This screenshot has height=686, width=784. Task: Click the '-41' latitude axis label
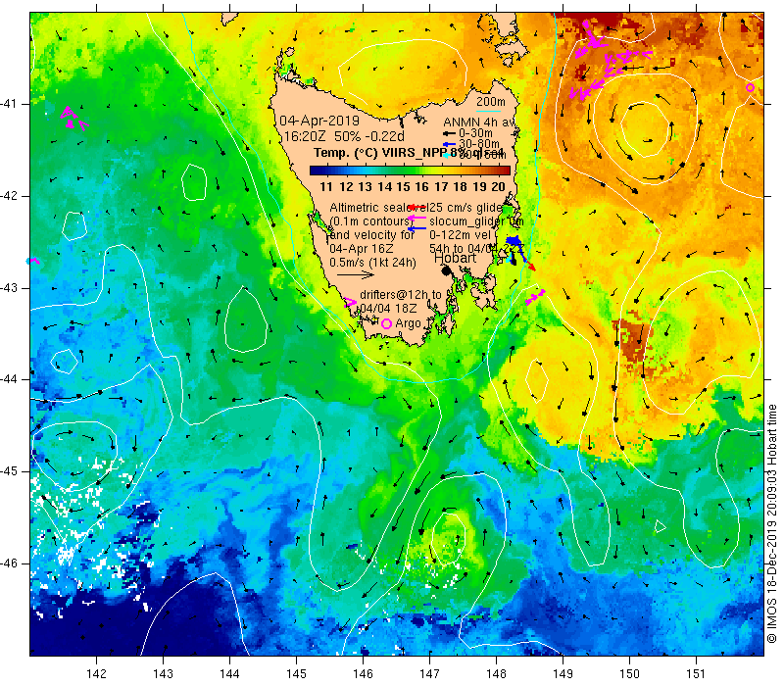click(9, 104)
